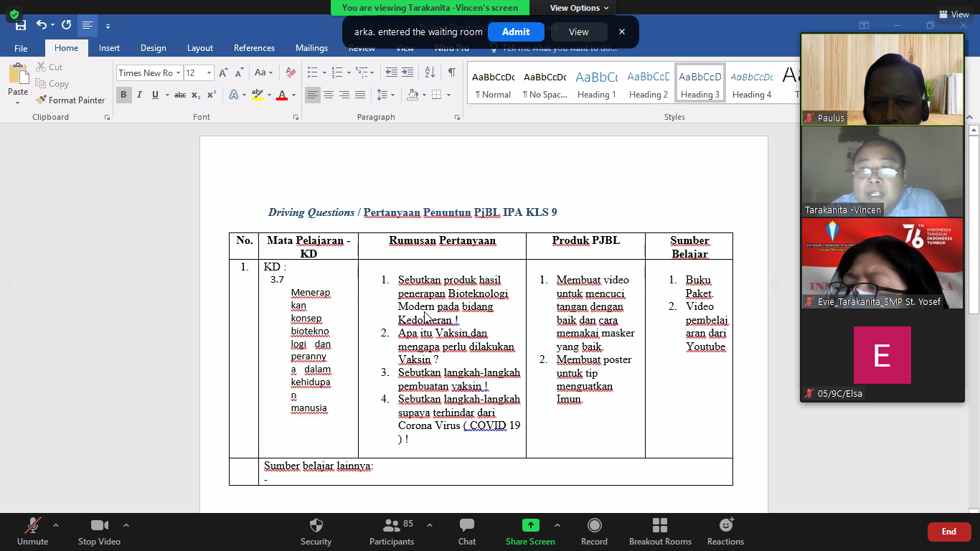Align paragraph text to the right
Screen dimensions: 980x551
[x=344, y=95]
